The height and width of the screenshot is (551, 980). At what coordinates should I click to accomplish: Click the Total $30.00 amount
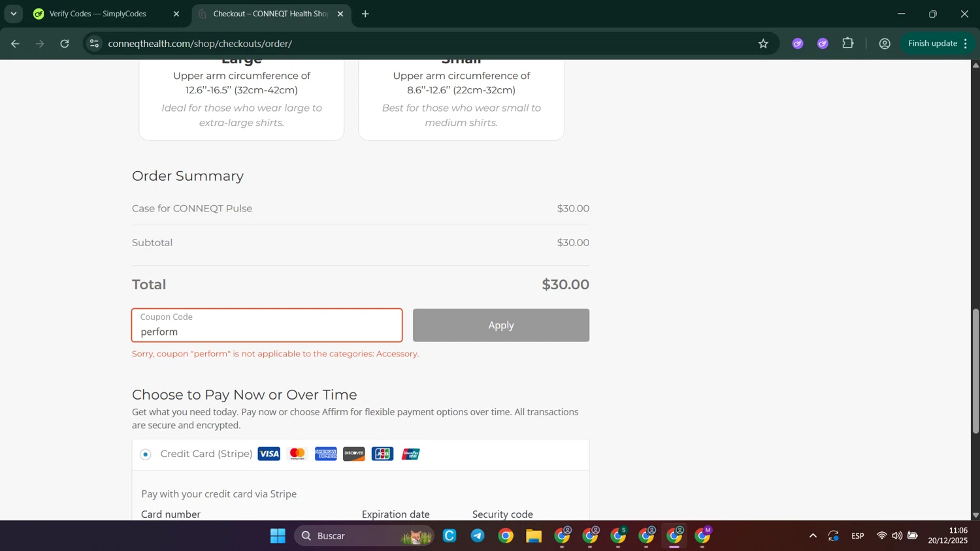(x=566, y=285)
